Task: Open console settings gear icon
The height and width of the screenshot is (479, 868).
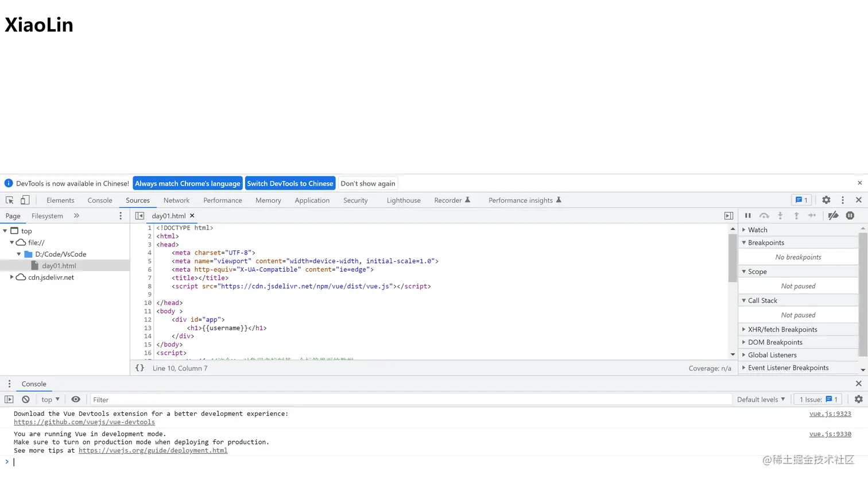Action: pyautogui.click(x=859, y=400)
